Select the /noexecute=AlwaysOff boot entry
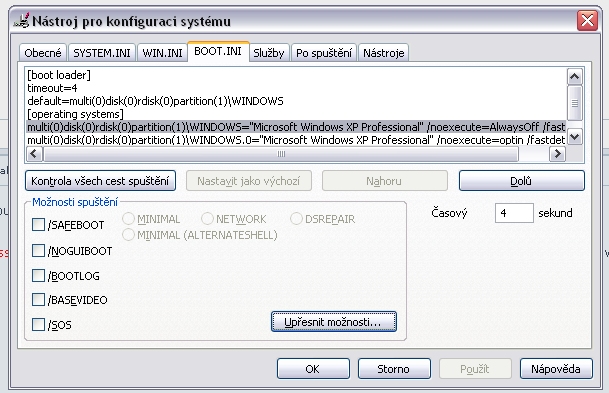 tap(296, 127)
